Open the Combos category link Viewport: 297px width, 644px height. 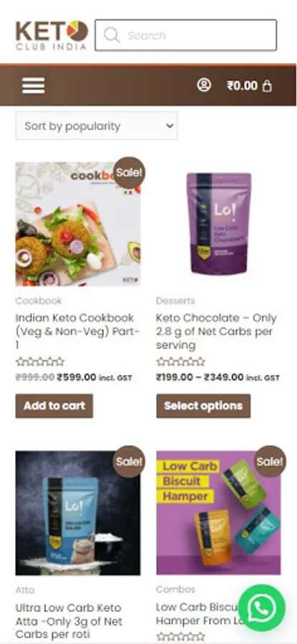[175, 590]
